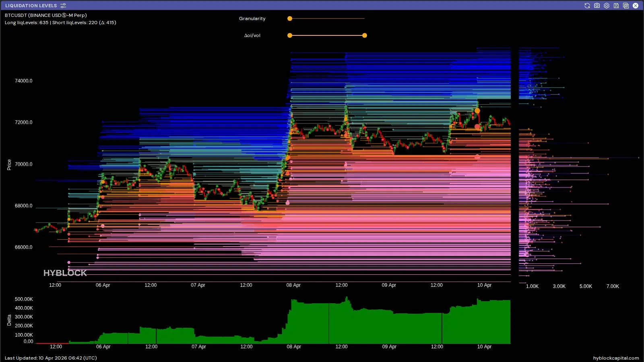This screenshot has height=362, width=644.
Task: Click the 66000.0 price axis label
Action: tap(24, 247)
